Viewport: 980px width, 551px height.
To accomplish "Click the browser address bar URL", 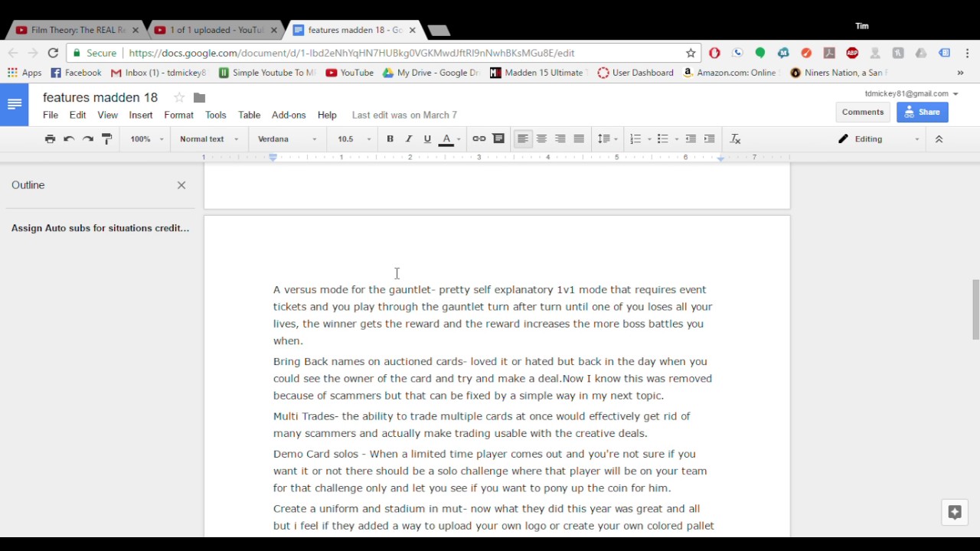I will pos(351,53).
